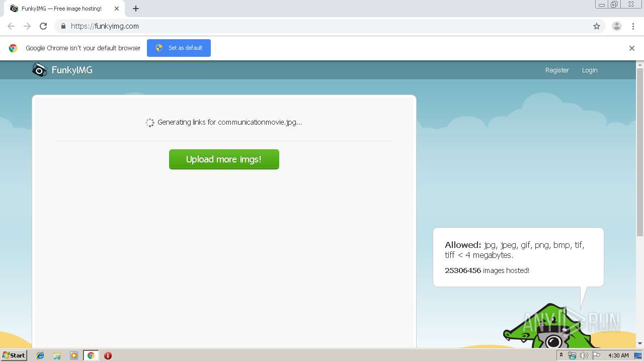Click the scrollbar up arrow

tap(640, 64)
